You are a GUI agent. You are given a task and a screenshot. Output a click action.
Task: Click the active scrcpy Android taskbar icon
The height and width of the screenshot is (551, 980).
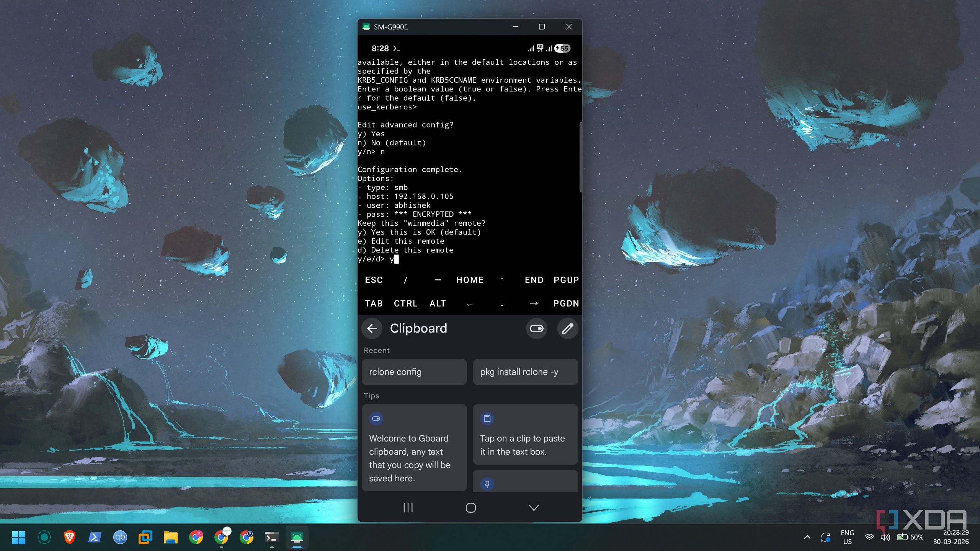pyautogui.click(x=297, y=537)
